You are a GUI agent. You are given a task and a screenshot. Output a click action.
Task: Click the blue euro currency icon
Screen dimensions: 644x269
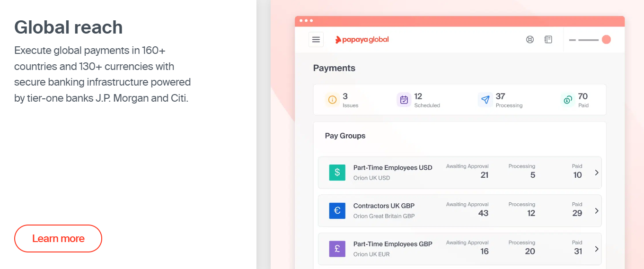(x=337, y=211)
